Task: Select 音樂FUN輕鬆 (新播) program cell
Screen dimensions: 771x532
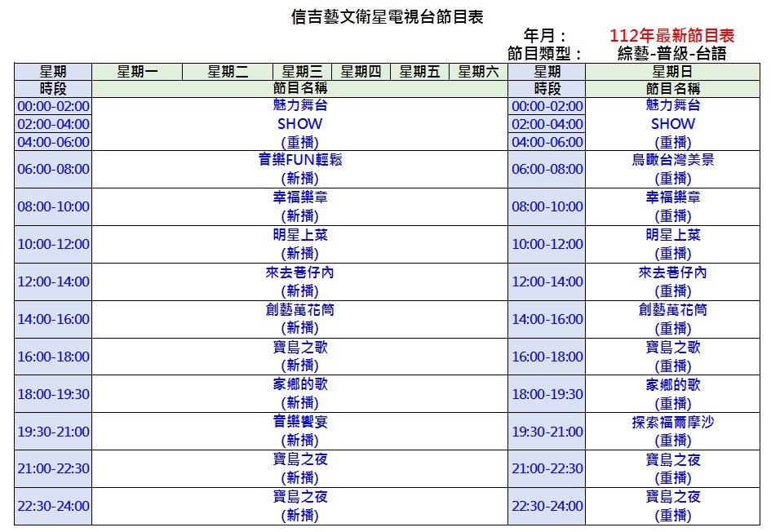Action: 300,169
